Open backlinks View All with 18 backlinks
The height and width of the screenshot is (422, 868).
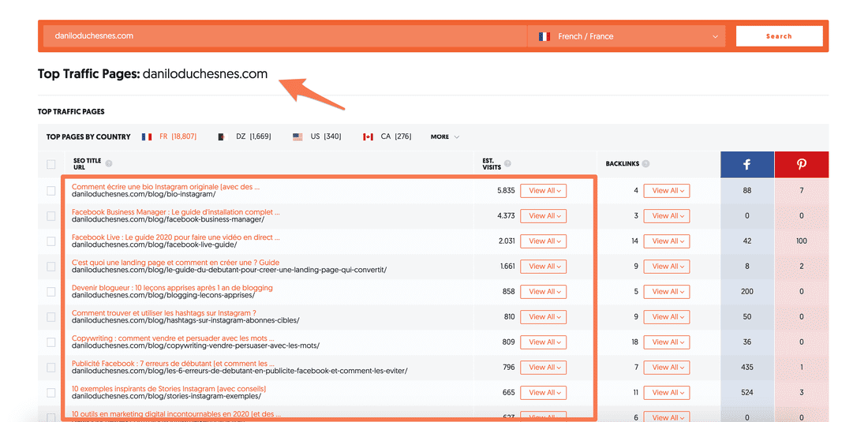coord(667,342)
